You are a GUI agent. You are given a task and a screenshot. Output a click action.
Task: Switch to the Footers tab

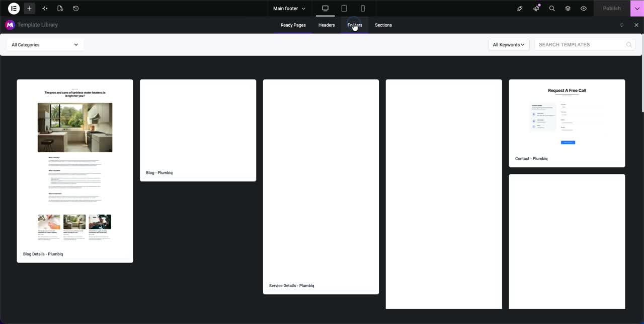point(355,25)
